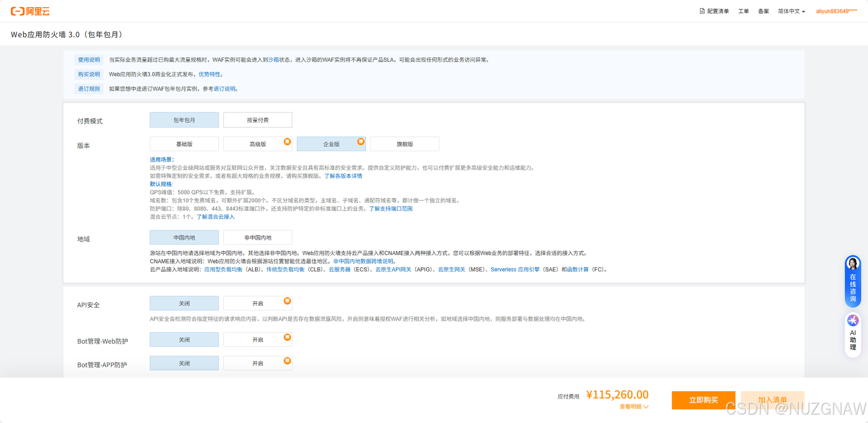The width and height of the screenshot is (868, 423).
Task: Click page title Web应用防火墙 3.0
Action: pos(68,35)
